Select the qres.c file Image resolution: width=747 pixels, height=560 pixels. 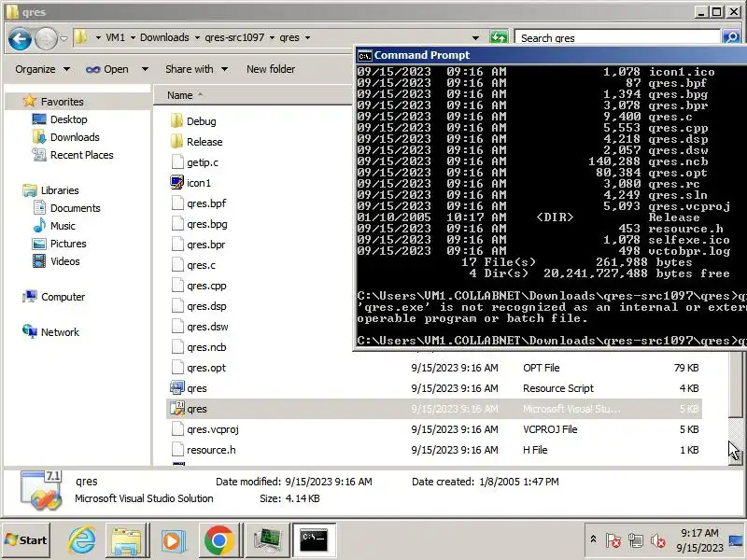coord(201,265)
